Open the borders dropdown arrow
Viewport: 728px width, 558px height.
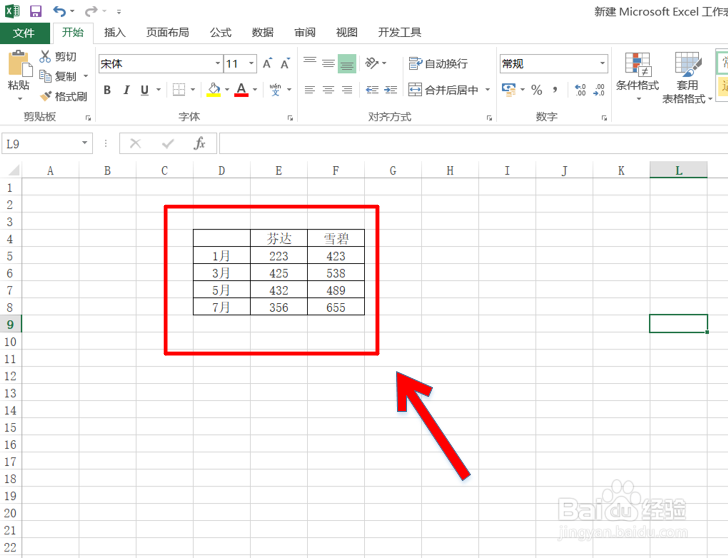pyautogui.click(x=193, y=90)
